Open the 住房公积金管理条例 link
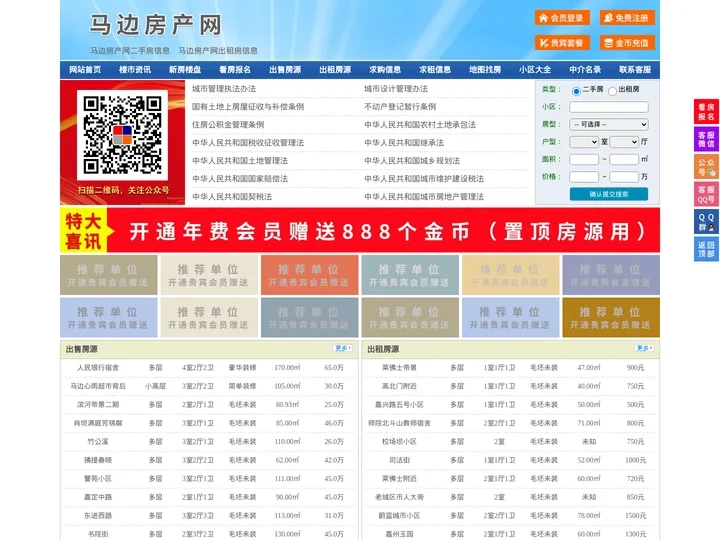 click(x=228, y=124)
